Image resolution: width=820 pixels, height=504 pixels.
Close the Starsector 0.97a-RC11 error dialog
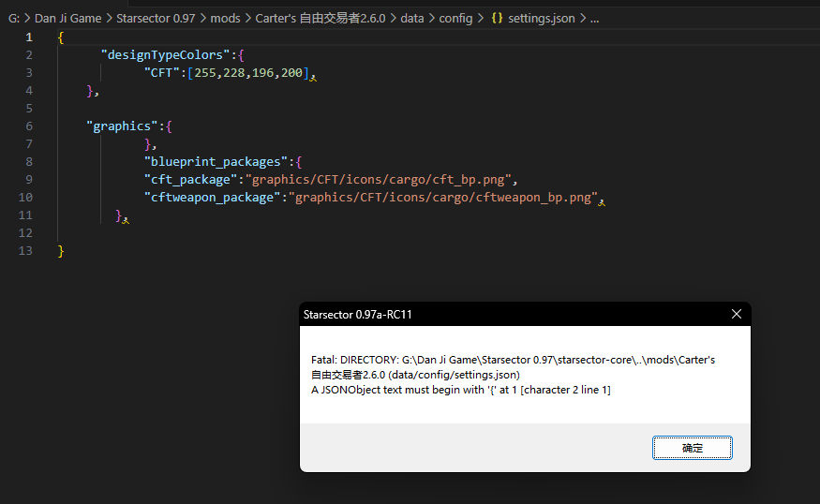pyautogui.click(x=736, y=315)
